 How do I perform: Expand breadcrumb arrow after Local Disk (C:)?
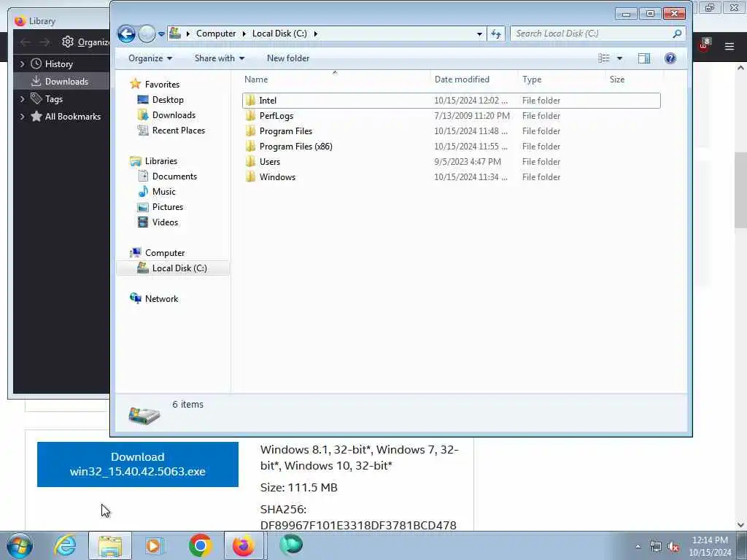[315, 34]
